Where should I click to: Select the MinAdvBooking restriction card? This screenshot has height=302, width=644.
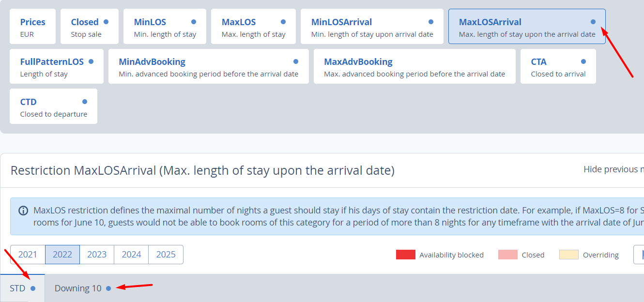point(209,66)
